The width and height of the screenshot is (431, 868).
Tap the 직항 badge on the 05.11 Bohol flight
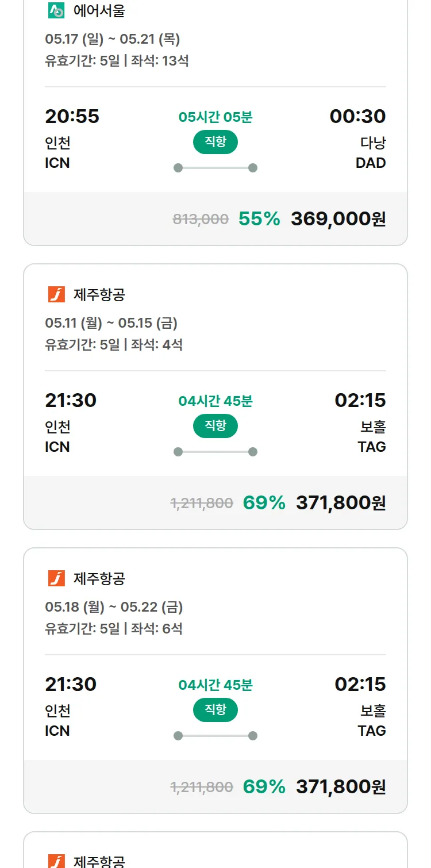tap(215, 426)
